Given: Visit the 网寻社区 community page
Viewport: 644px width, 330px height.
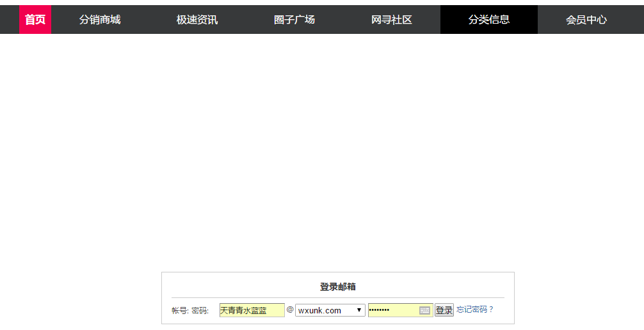Looking at the screenshot, I should tap(392, 20).
